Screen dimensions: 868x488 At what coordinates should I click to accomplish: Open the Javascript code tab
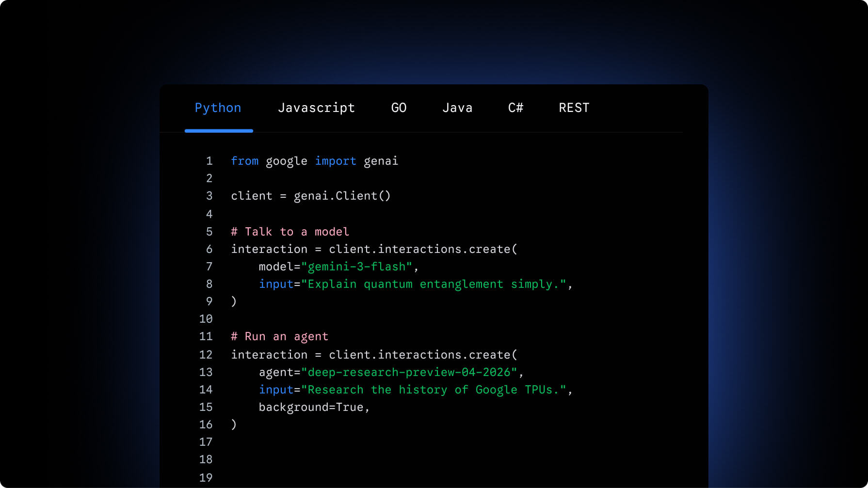pyautogui.click(x=316, y=108)
